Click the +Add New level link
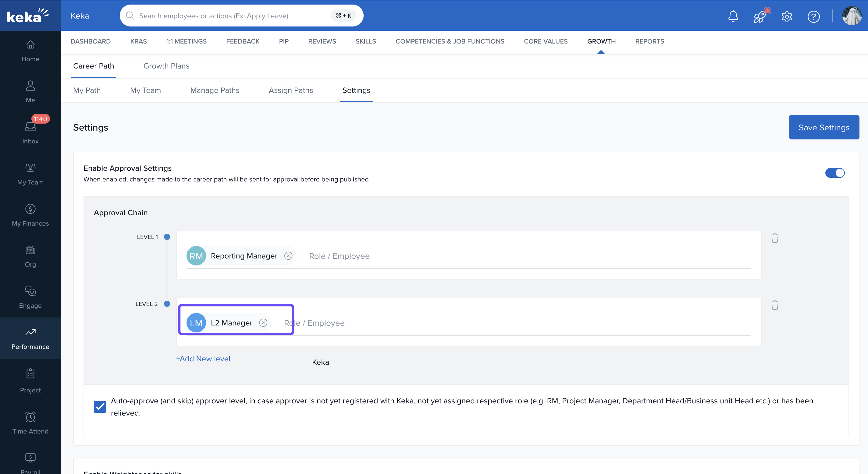 (x=203, y=359)
